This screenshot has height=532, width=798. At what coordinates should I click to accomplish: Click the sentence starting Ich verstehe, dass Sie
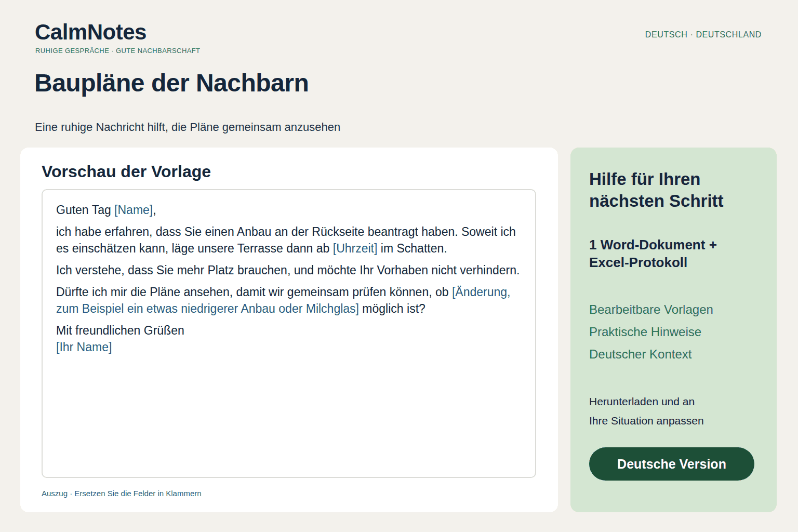tap(288, 270)
